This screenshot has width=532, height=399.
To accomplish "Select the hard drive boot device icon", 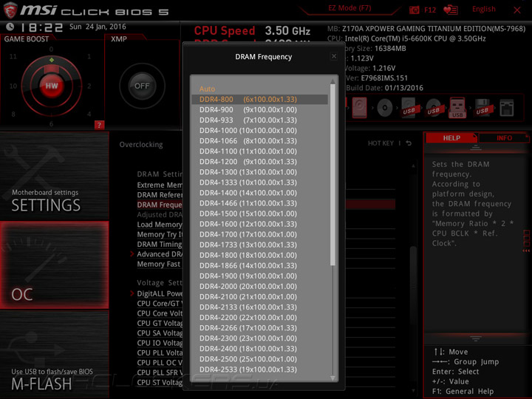I will click(x=359, y=108).
